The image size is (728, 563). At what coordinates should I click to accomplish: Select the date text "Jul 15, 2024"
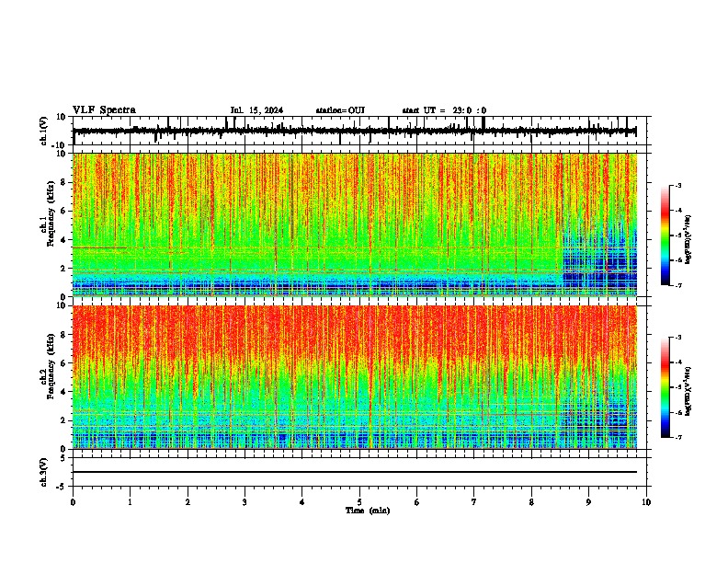pos(256,110)
